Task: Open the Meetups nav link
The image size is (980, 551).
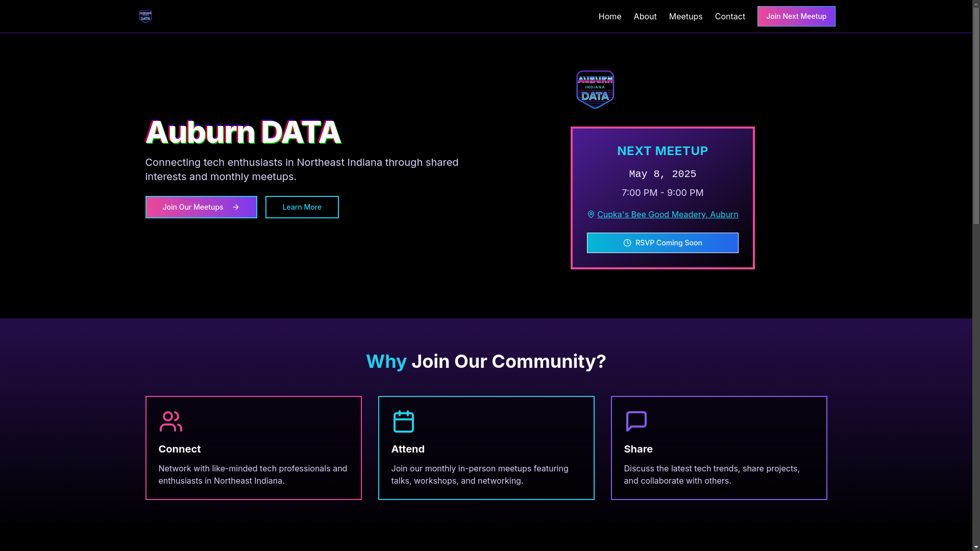Action: coord(685,16)
